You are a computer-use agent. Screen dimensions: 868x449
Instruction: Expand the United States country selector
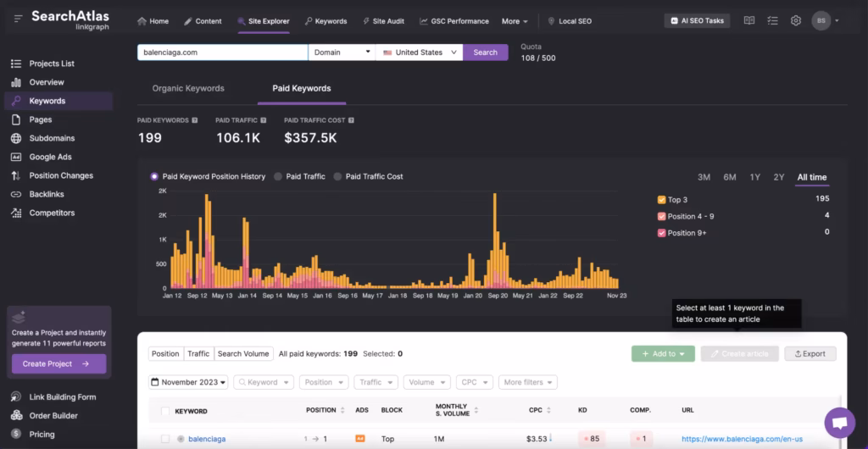click(420, 53)
